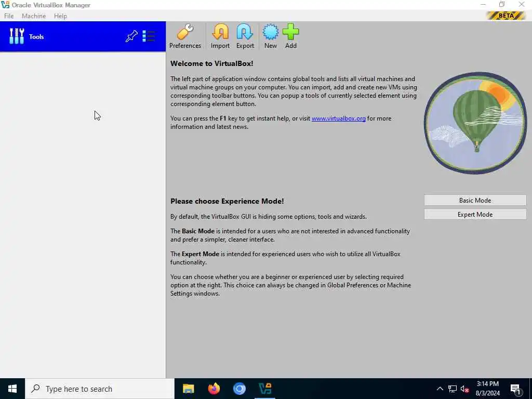Open the File menu
Viewport: 532px width, 399px height.
coord(9,16)
